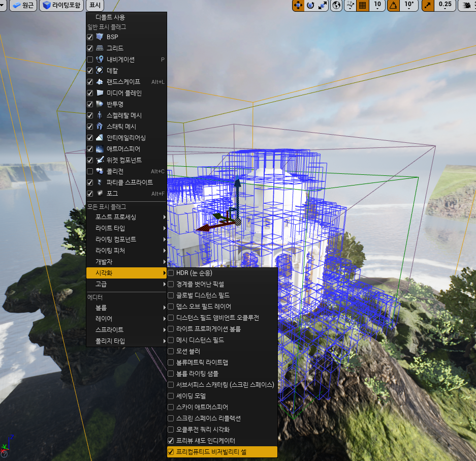Viewport: 476px width, 461px height.
Task: Toggle scale snapping icon
Action: point(428,5)
